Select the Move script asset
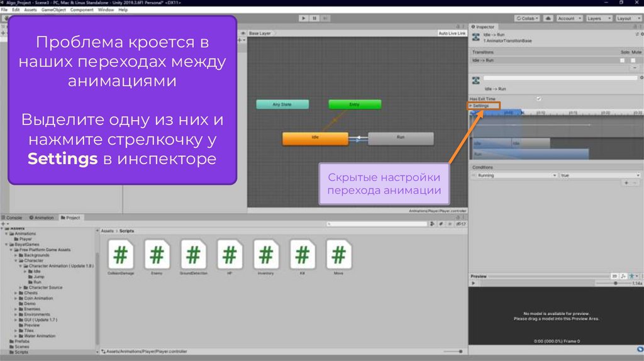The image size is (644, 361). click(x=338, y=257)
